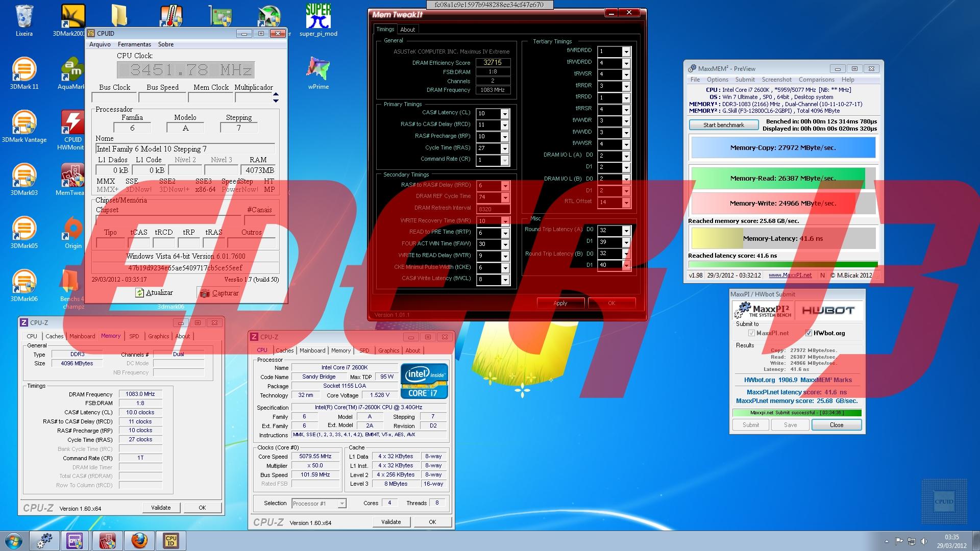Viewport: 980px width, 551px height.
Task: Open the 3DMark03 desktop icon
Action: [24, 180]
